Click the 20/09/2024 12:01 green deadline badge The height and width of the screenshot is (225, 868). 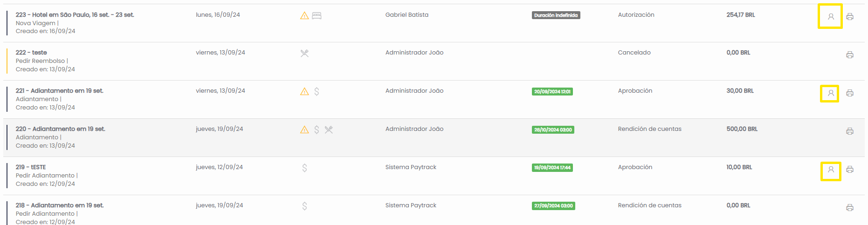pyautogui.click(x=552, y=91)
